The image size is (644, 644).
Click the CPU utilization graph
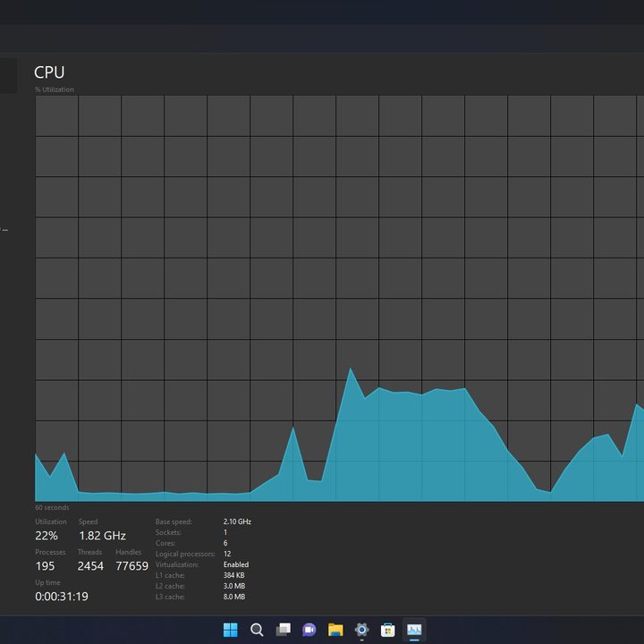[340, 299]
